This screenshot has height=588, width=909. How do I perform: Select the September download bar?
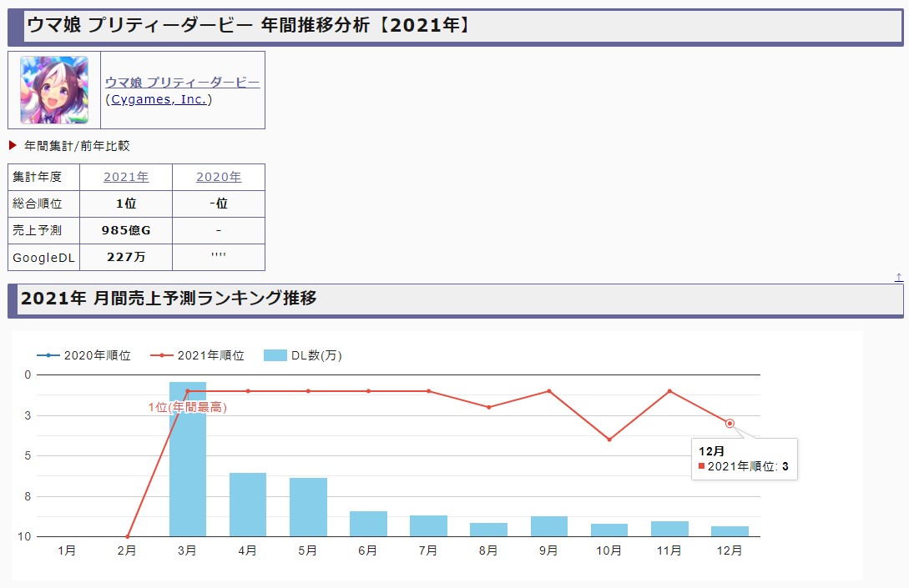tap(549, 526)
